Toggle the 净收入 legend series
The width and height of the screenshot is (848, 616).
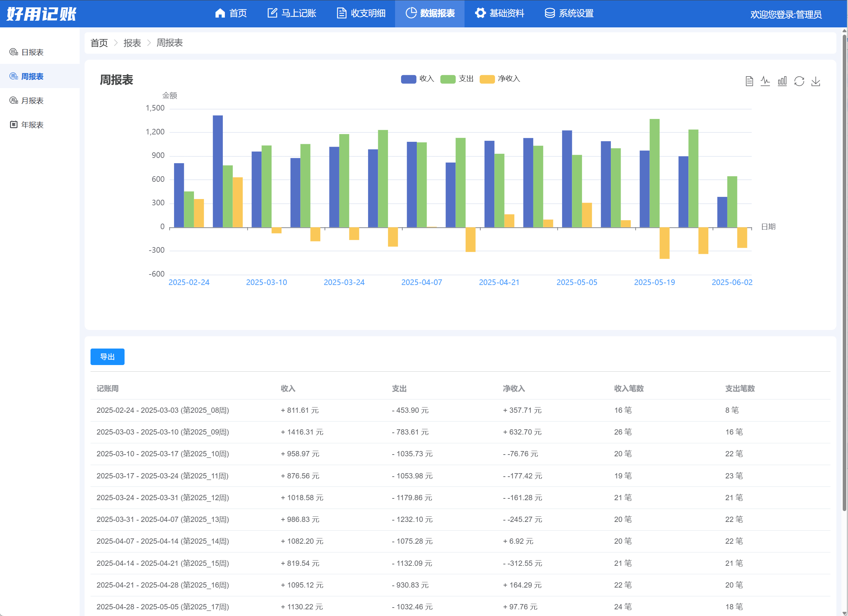509,79
